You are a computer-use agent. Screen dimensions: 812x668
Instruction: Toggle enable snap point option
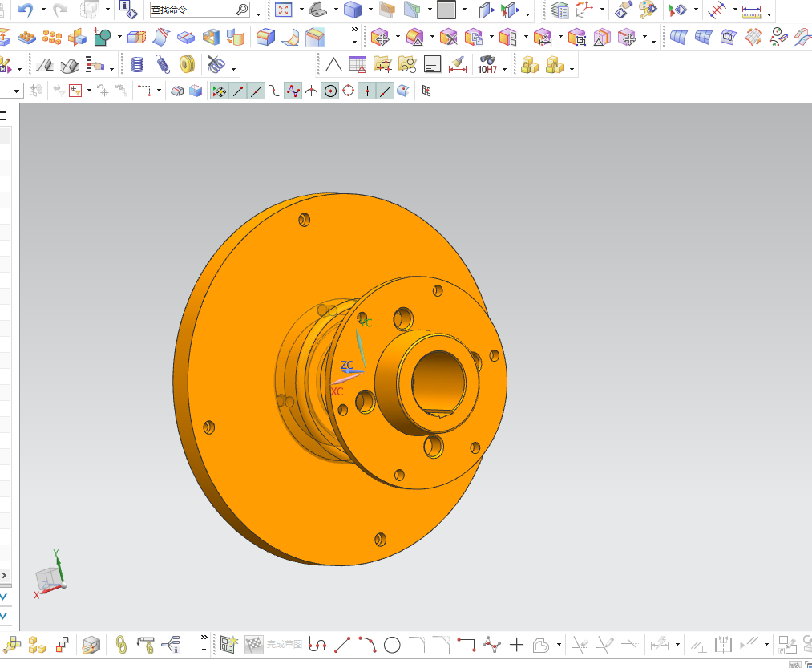tap(219, 91)
